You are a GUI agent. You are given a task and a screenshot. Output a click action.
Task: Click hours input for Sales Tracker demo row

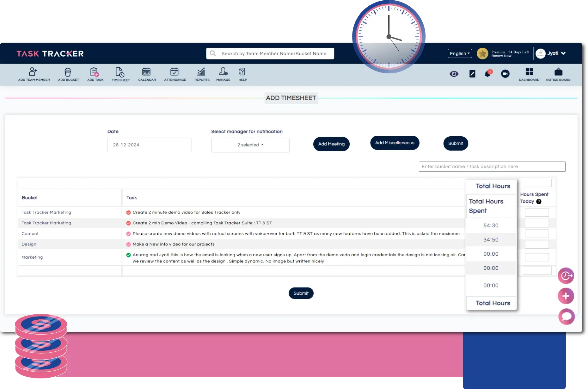point(537,213)
